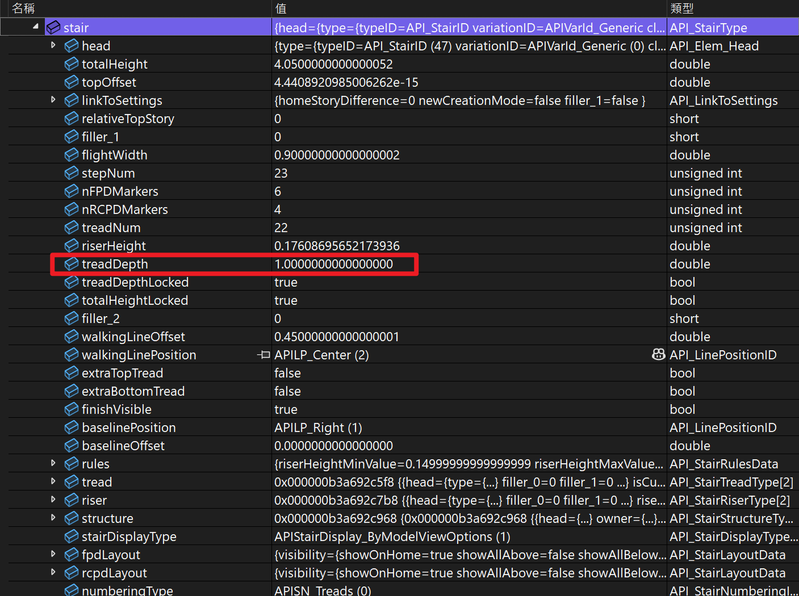
Task: Click the field icon beside relativeTopStory
Action: 71,119
